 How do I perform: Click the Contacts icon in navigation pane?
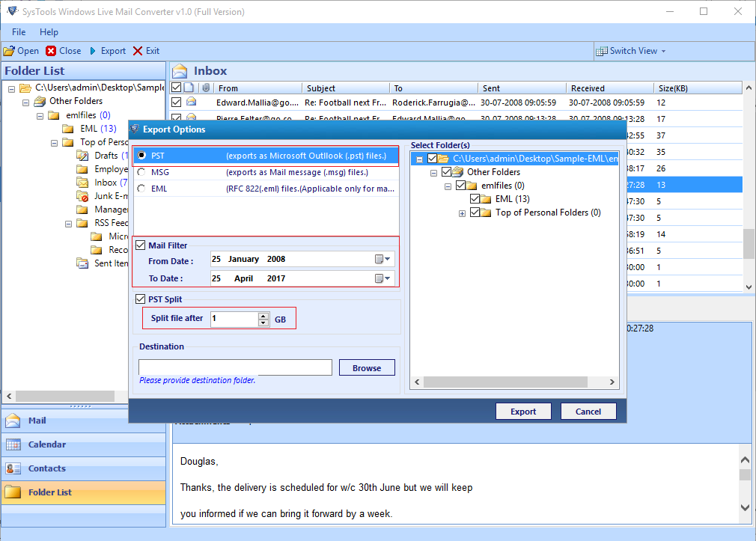pos(13,468)
